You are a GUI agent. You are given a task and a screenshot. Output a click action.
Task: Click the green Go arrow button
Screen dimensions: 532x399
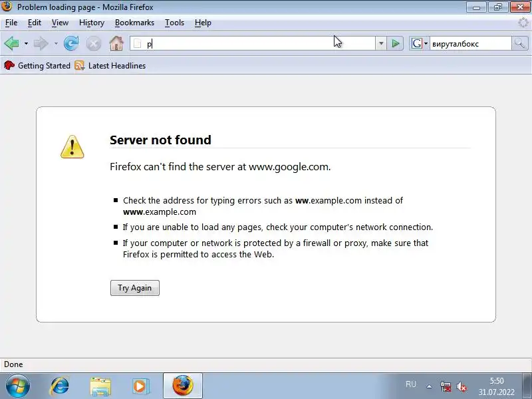point(395,43)
